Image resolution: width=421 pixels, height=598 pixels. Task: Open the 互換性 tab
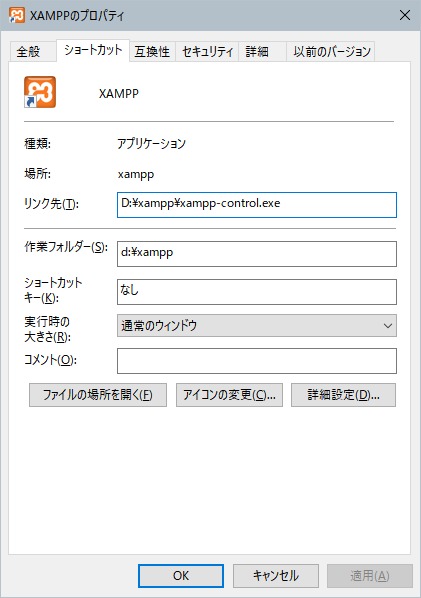pos(152,51)
